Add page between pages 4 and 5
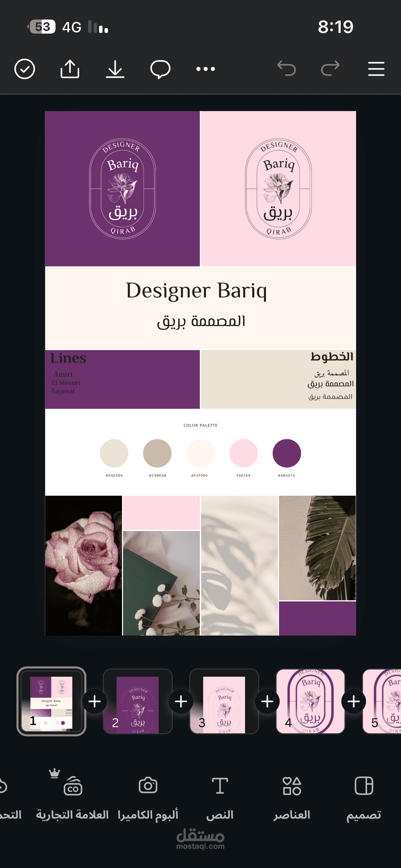The height and width of the screenshot is (868, 401). (354, 702)
